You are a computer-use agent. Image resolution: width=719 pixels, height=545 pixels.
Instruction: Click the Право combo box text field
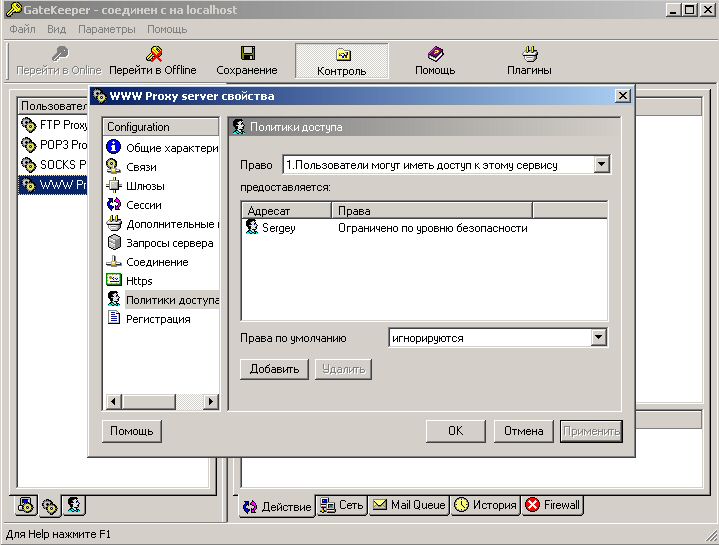(438, 165)
